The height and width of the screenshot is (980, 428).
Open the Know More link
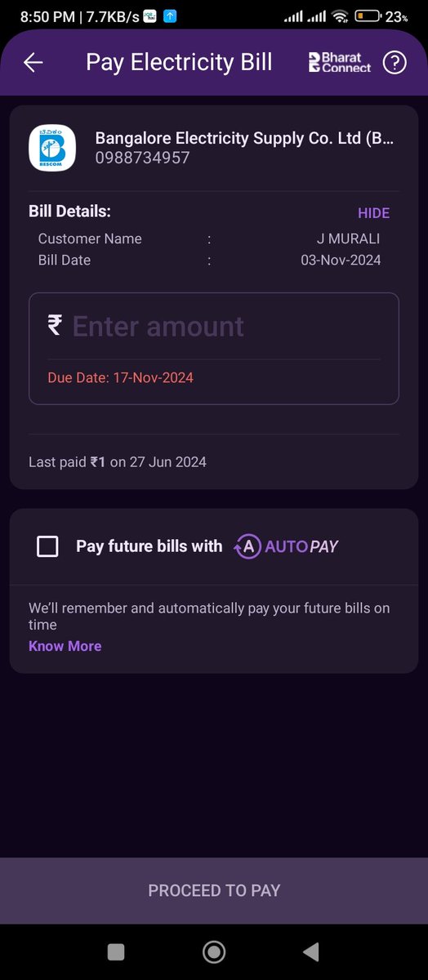[x=65, y=646]
